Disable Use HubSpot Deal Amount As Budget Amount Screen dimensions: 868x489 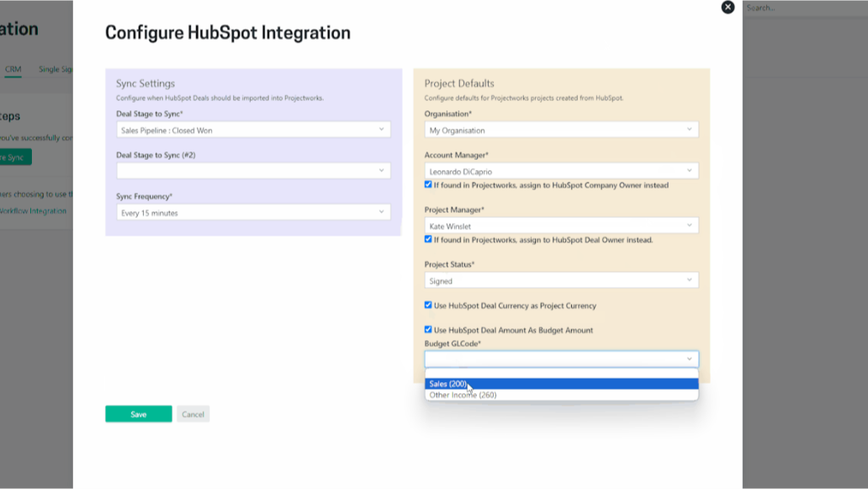[x=428, y=330]
